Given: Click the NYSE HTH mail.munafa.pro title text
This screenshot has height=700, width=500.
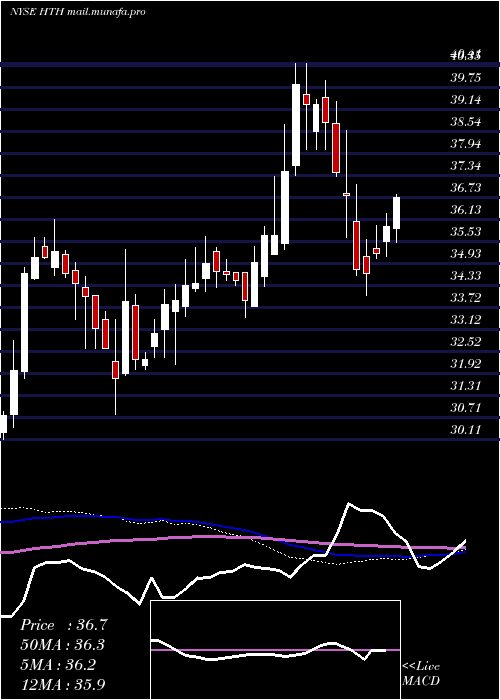Looking at the screenshot, I should point(78,12).
